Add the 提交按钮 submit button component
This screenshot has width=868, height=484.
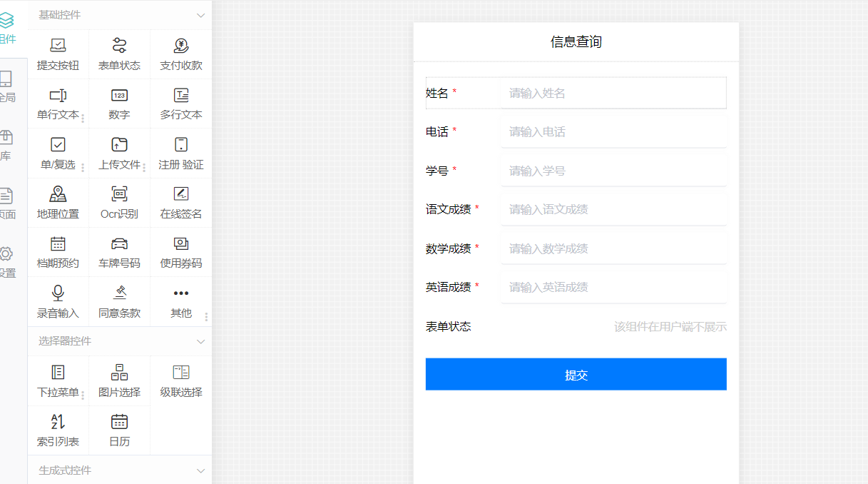(58, 54)
